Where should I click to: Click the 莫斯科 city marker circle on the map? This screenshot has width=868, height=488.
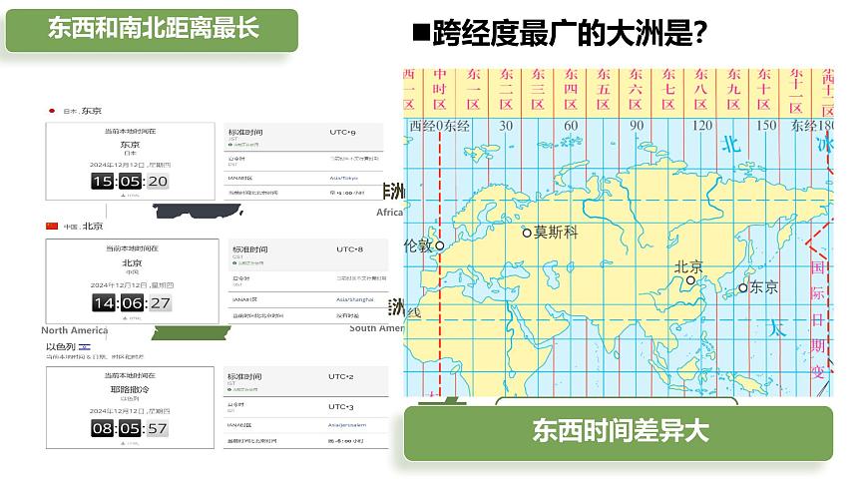click(x=527, y=234)
